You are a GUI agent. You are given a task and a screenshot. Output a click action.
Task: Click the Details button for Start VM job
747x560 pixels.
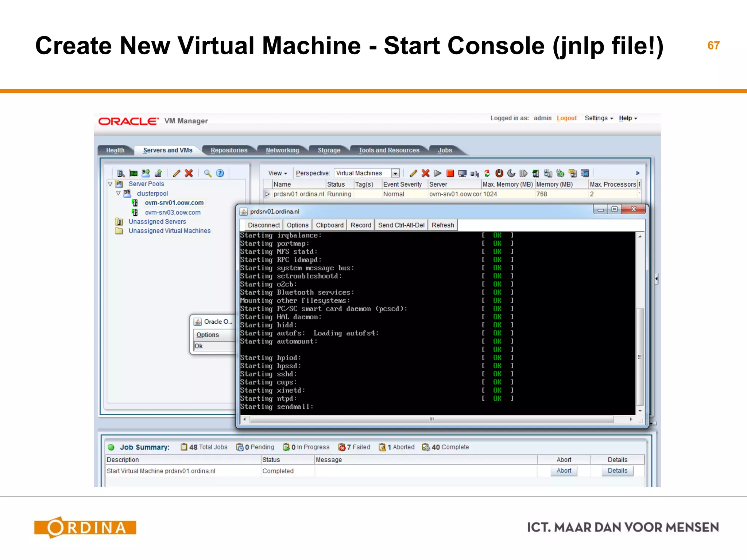[x=618, y=471]
